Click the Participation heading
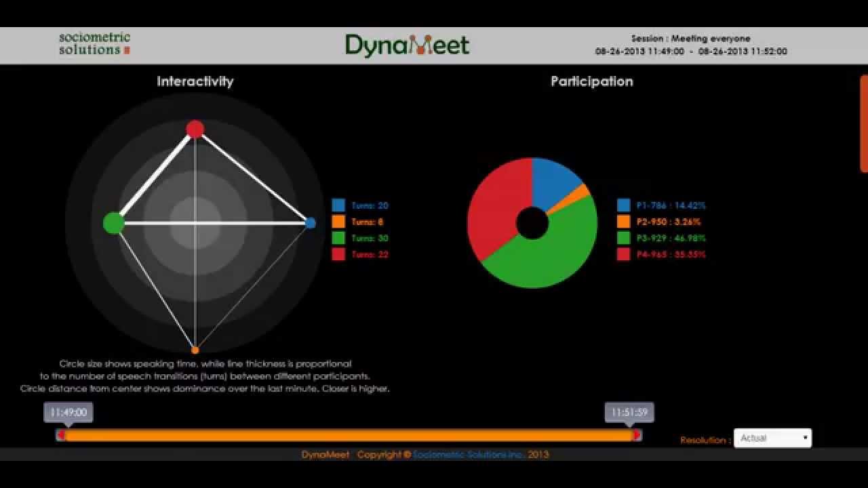 (x=592, y=81)
